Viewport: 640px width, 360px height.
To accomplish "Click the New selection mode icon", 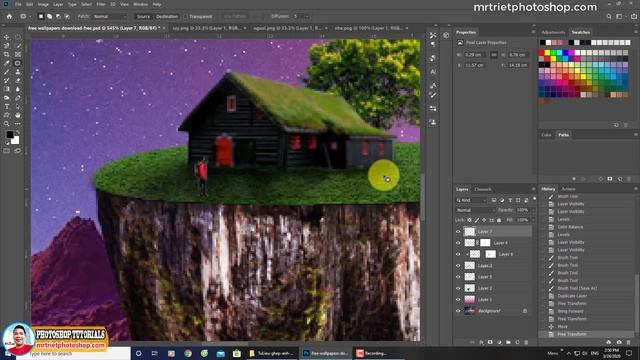I will [x=41, y=16].
